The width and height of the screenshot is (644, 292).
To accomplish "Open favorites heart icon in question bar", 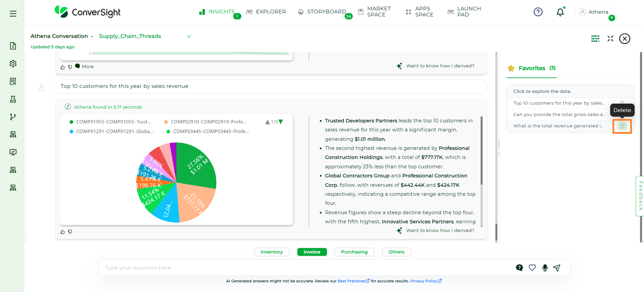I will click(532, 268).
